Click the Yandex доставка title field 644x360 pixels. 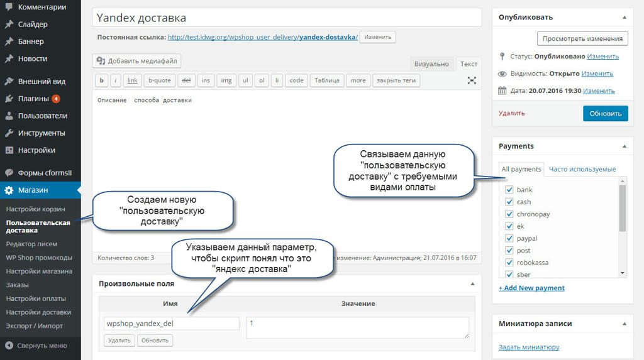[x=287, y=18]
